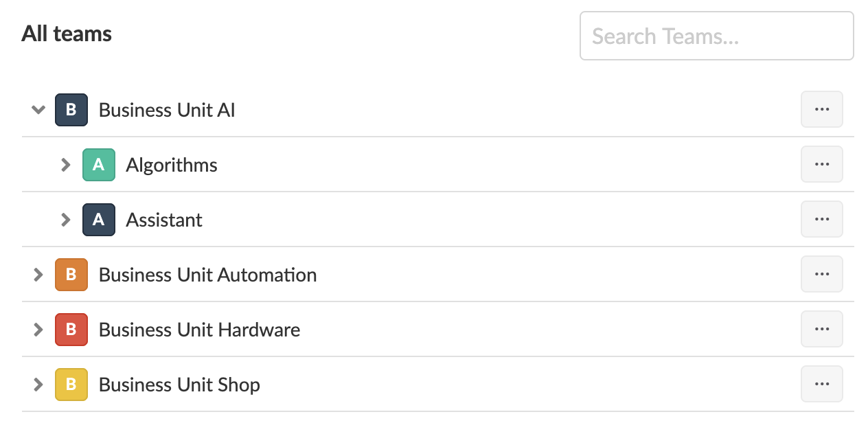This screenshot has height=423, width=868.
Task: Expand the Business Unit Automation chevron
Action: click(38, 275)
